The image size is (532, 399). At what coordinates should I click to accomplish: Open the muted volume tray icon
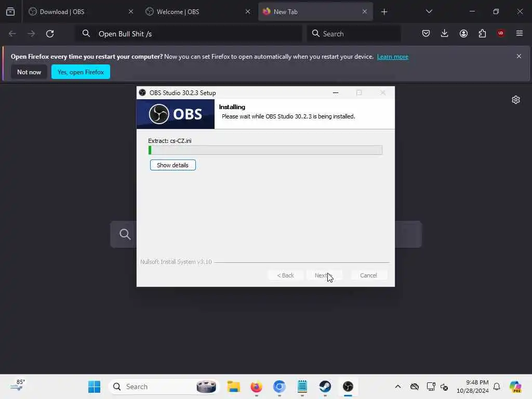(444, 387)
